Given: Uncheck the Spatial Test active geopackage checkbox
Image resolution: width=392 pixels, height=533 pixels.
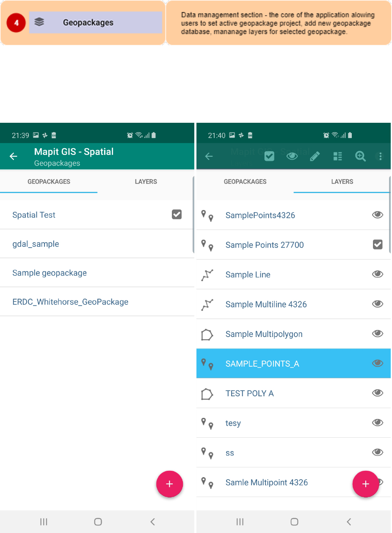Looking at the screenshot, I should (x=177, y=215).
